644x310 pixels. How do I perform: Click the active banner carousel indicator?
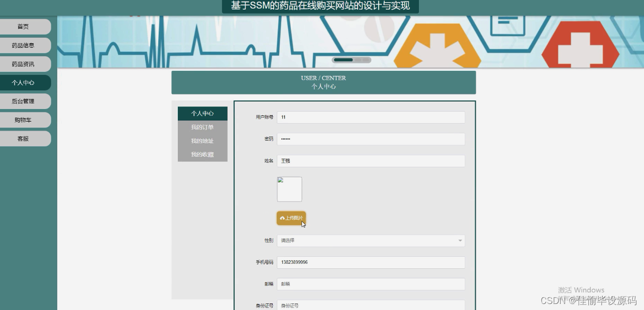pyautogui.click(x=344, y=60)
